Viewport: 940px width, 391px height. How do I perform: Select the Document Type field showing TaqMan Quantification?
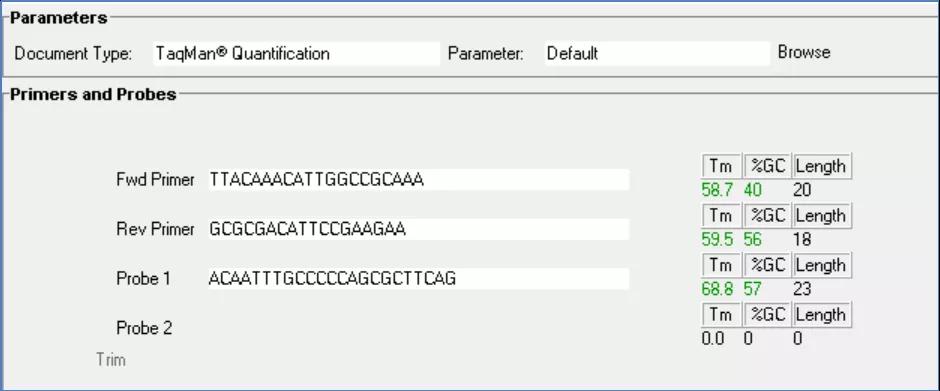tap(296, 53)
